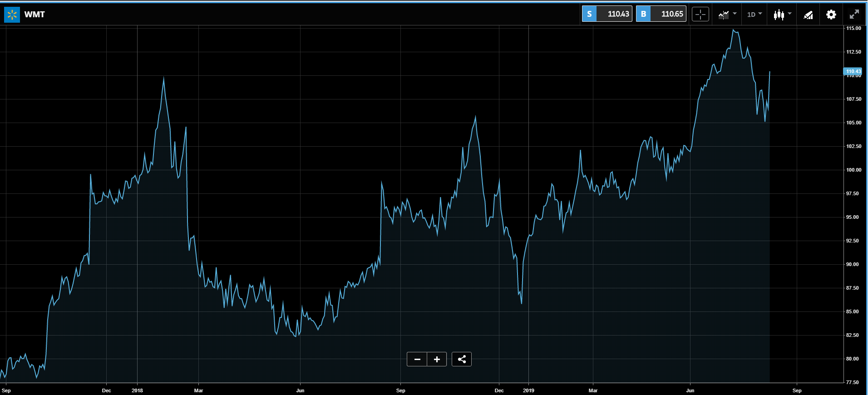Click the Sell button at 110.43
Image resolution: width=868 pixels, height=395 pixels.
click(x=607, y=14)
